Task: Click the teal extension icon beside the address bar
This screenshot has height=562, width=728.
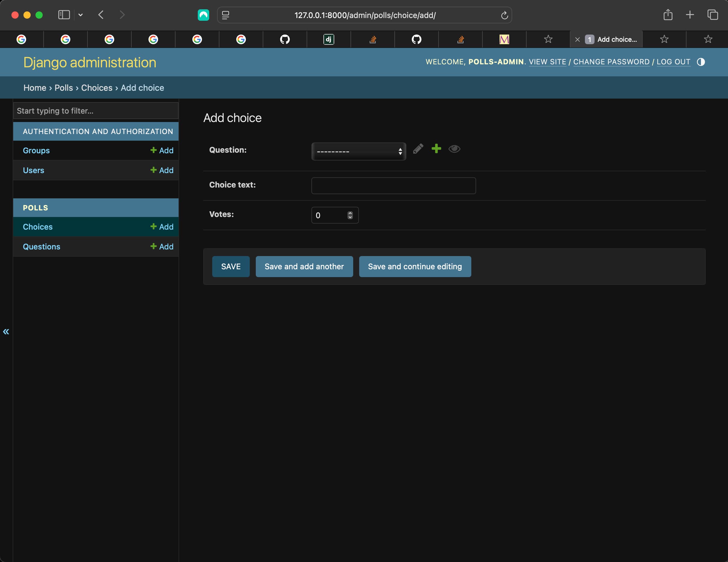Action: [203, 15]
